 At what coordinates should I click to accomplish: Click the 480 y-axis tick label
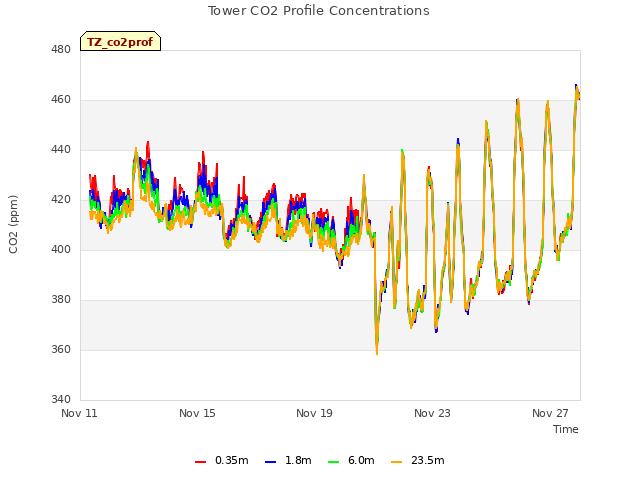tap(61, 50)
